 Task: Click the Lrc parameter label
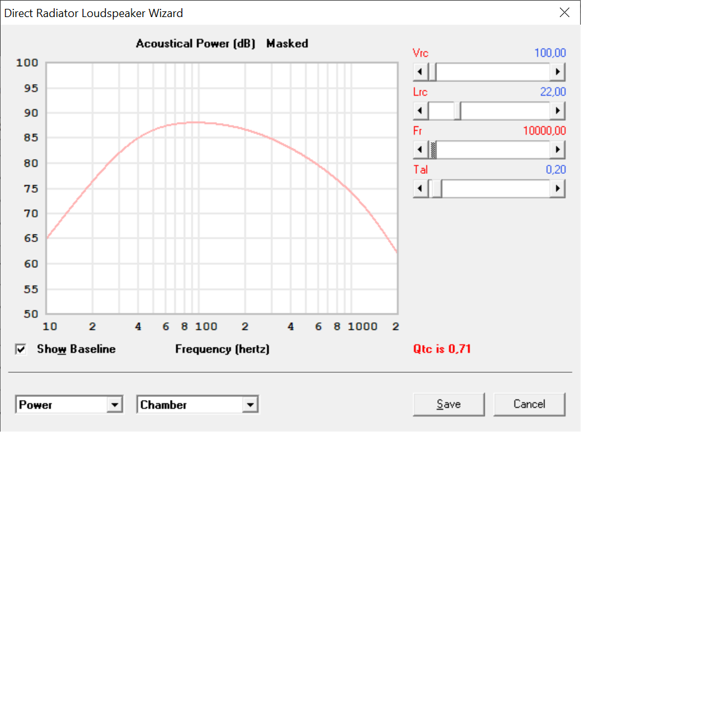[x=420, y=92]
